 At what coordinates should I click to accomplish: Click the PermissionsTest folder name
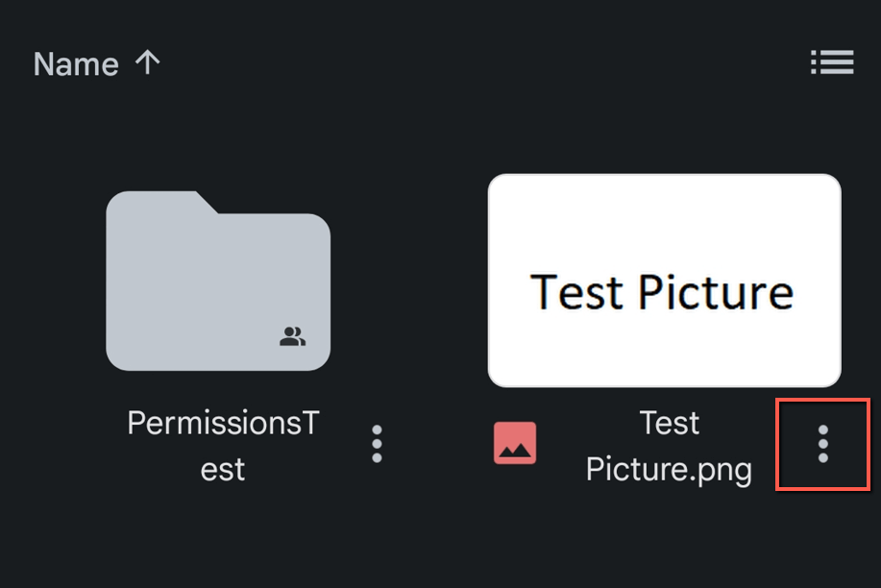(223, 445)
